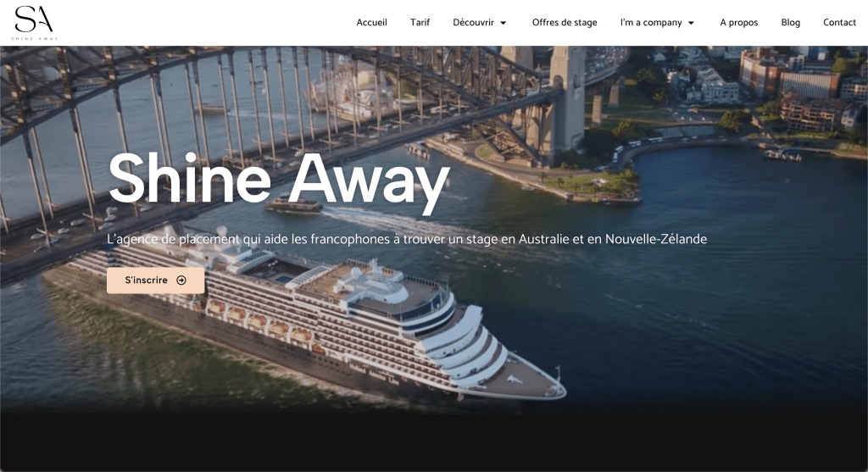The height and width of the screenshot is (472, 868).
Task: Click the dark band below the hero video
Action: click(434, 442)
